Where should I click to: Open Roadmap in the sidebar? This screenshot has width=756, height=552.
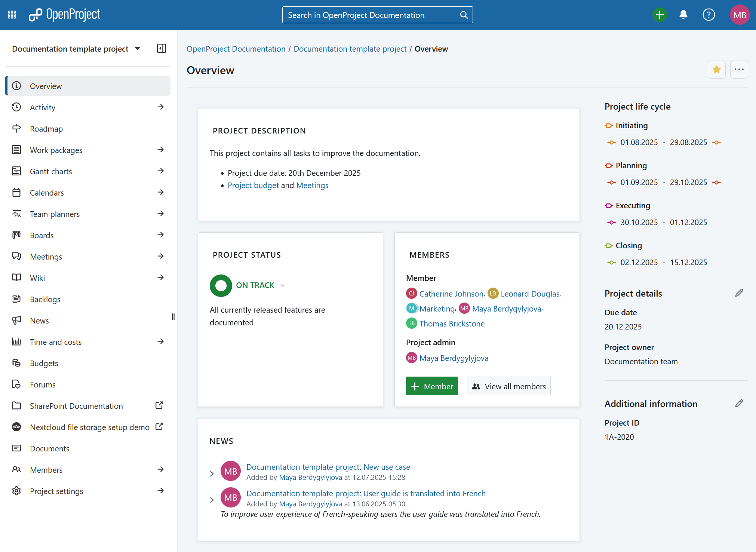(x=88, y=129)
